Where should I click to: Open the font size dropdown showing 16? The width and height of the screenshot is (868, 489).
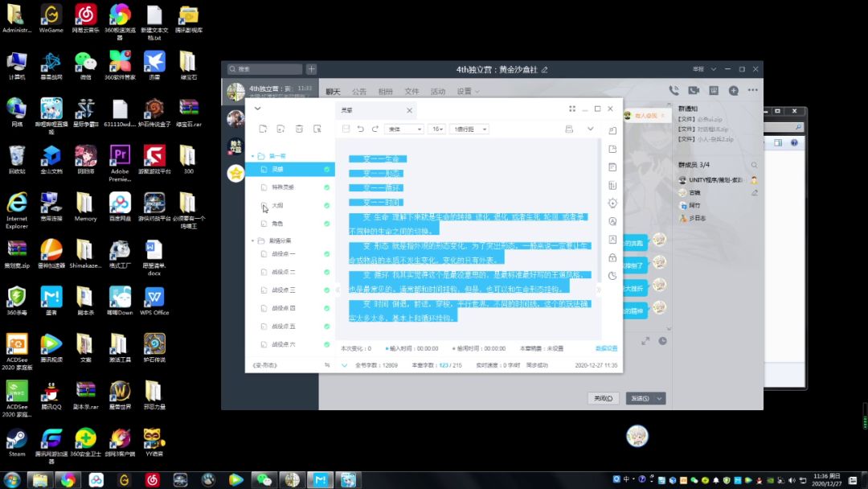click(x=437, y=129)
